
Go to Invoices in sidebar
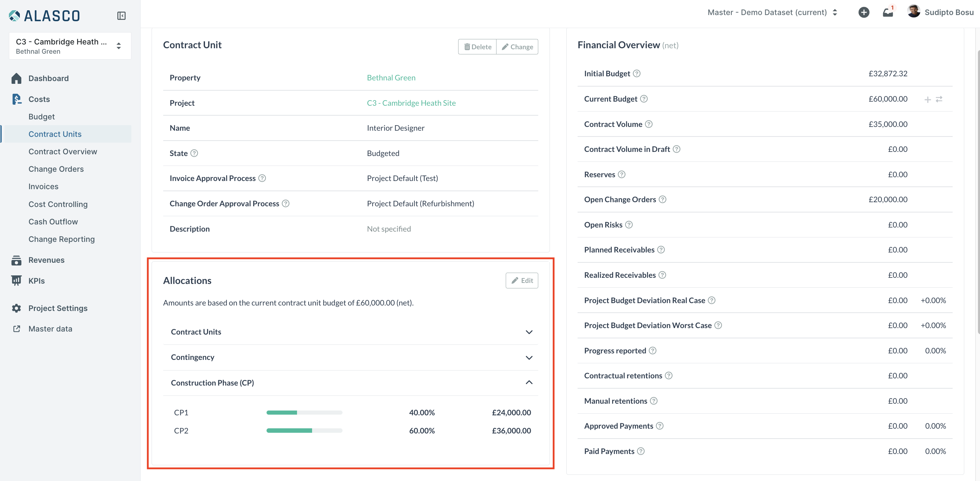click(43, 187)
